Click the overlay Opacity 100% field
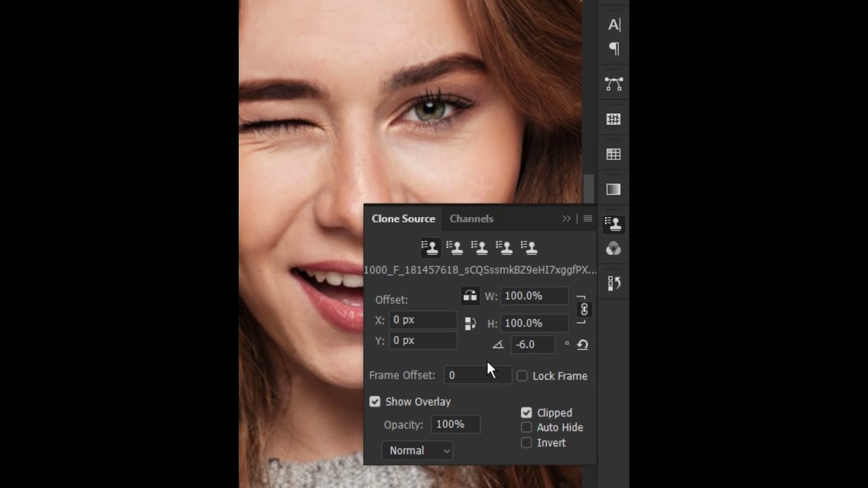This screenshot has height=488, width=868. (456, 424)
